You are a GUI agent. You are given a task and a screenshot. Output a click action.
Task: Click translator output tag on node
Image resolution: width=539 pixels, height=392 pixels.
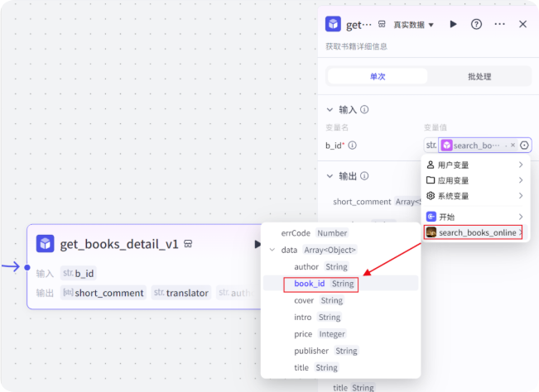pos(181,293)
